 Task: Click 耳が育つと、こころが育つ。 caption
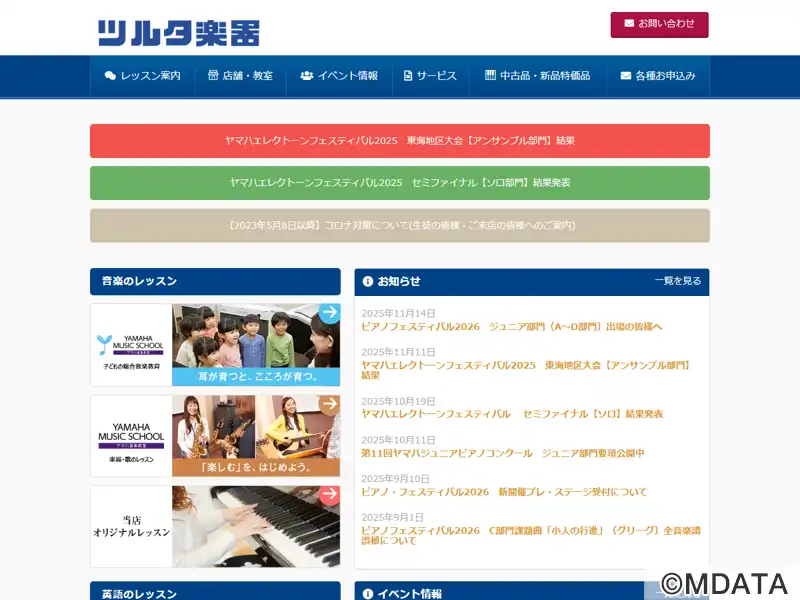pyautogui.click(x=258, y=377)
